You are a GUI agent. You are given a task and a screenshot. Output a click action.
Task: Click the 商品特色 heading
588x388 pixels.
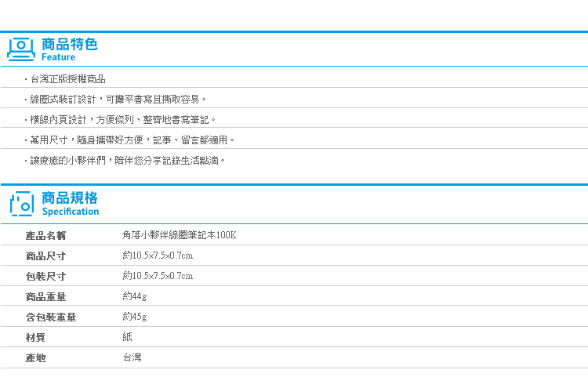69,44
